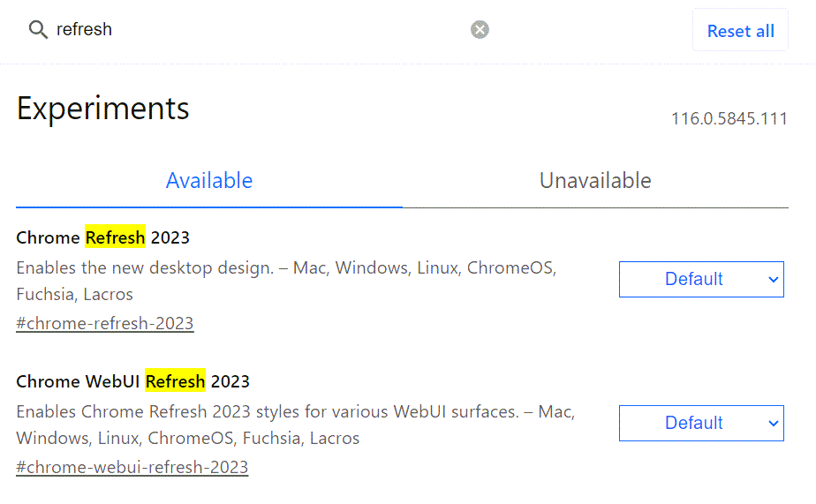Open the Chrome WebUI Refresh 2023 Default dropdown
Screen dimensions: 816x504
(x=694, y=423)
